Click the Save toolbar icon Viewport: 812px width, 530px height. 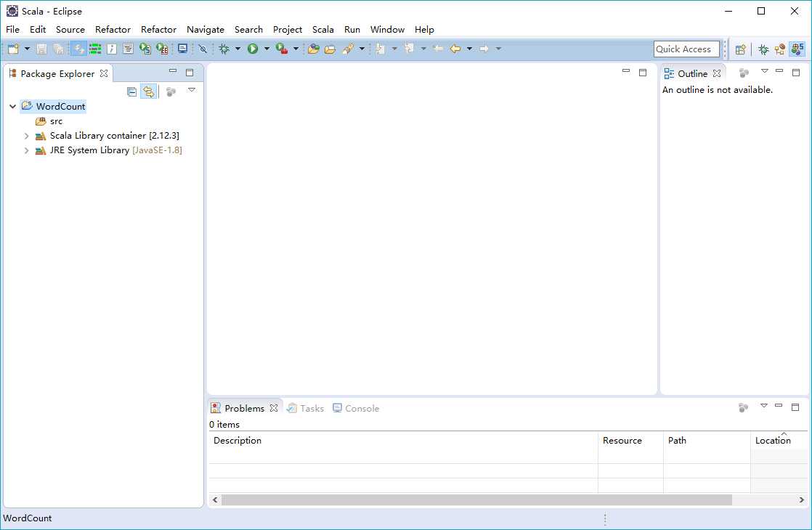[41, 49]
